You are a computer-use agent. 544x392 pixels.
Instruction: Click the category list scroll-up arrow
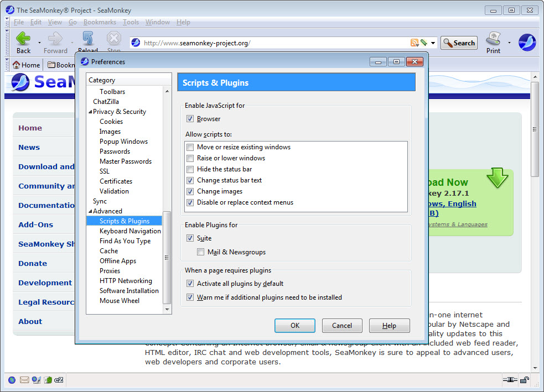(x=167, y=91)
